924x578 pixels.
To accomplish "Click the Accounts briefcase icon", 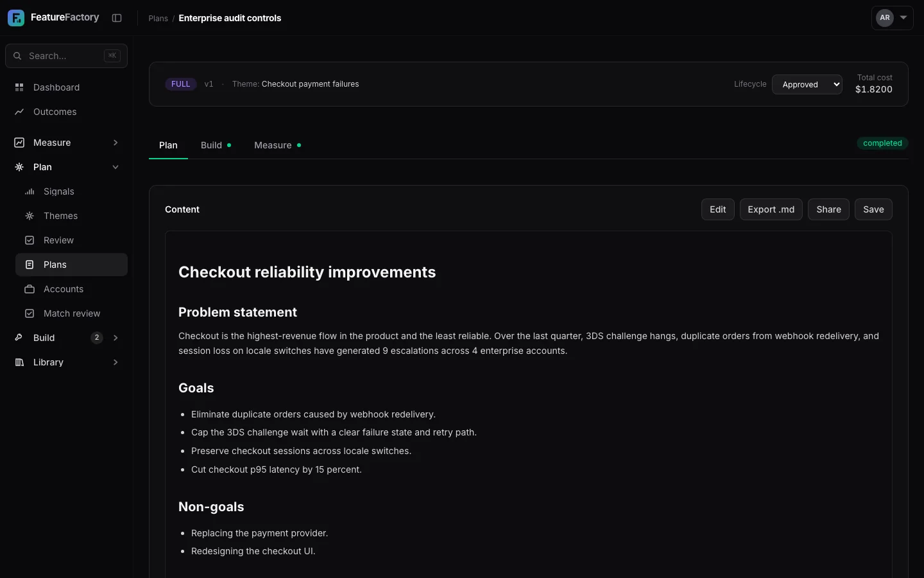I will 30,289.
